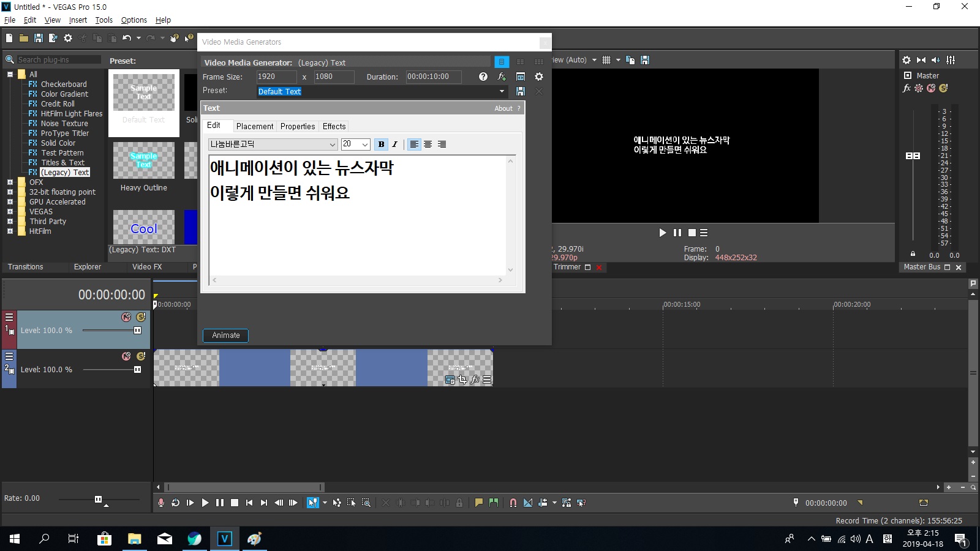Switch to the Effects tab
The width and height of the screenshot is (980, 551).
pos(334,126)
